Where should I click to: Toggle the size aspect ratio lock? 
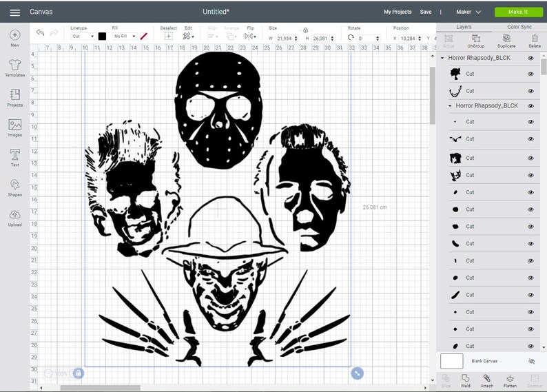click(x=306, y=30)
